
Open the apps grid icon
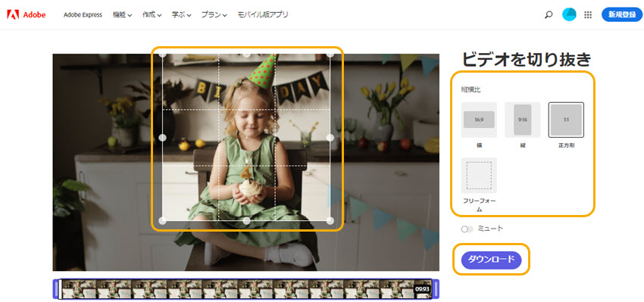588,15
